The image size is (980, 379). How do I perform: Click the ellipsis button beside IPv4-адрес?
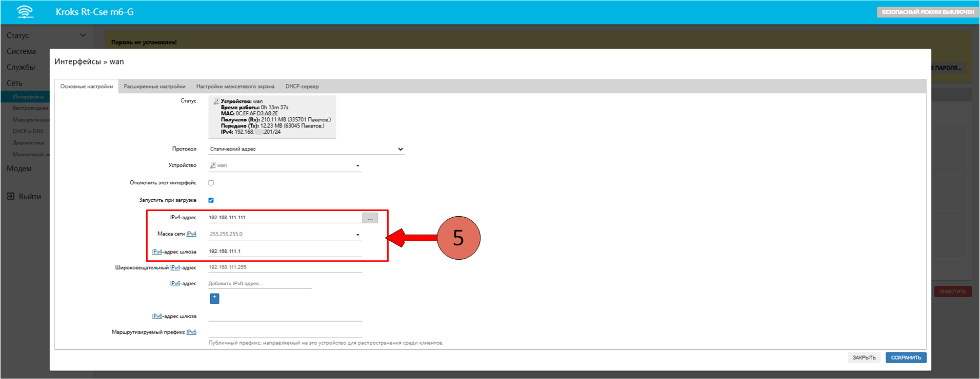370,218
